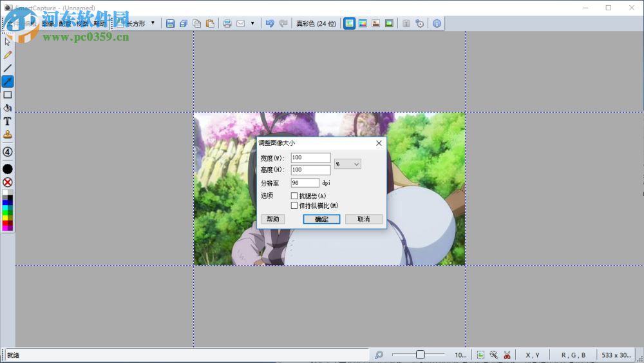
Task: Click the 533 x 30... size status text
Action: pos(616,355)
